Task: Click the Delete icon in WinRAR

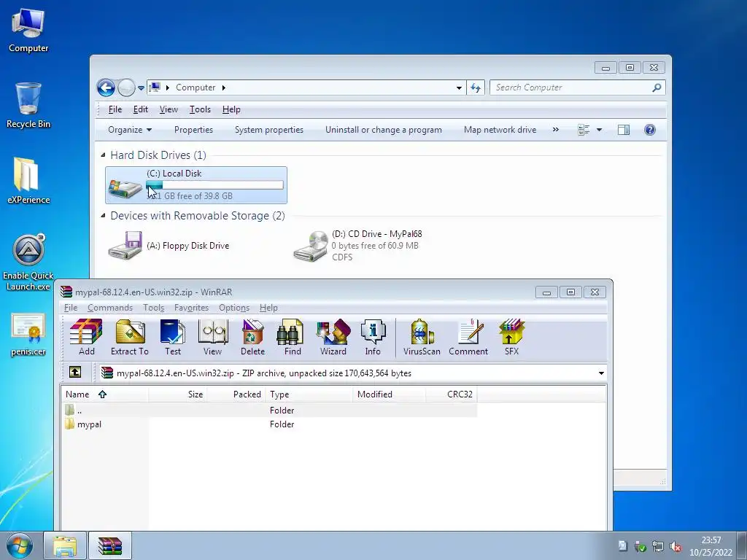Action: (252, 337)
